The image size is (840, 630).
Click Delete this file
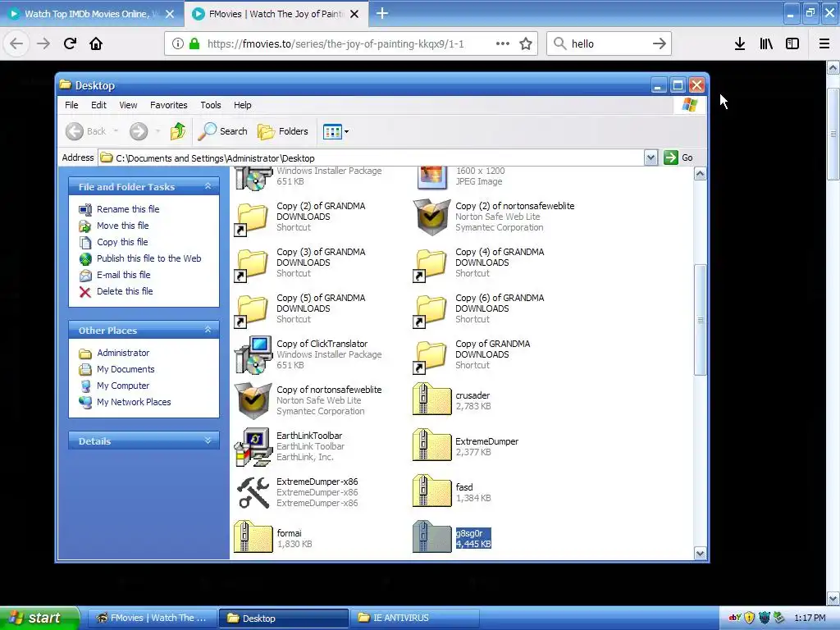(125, 291)
